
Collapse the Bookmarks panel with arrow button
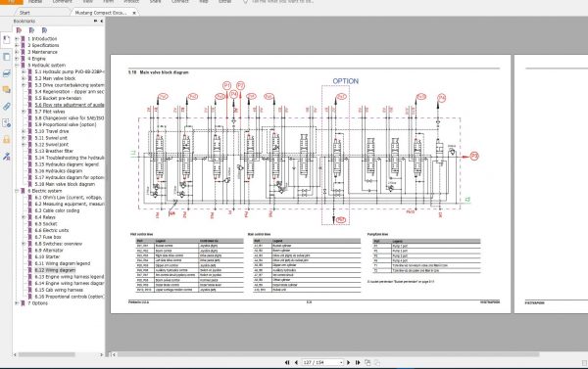102,21
